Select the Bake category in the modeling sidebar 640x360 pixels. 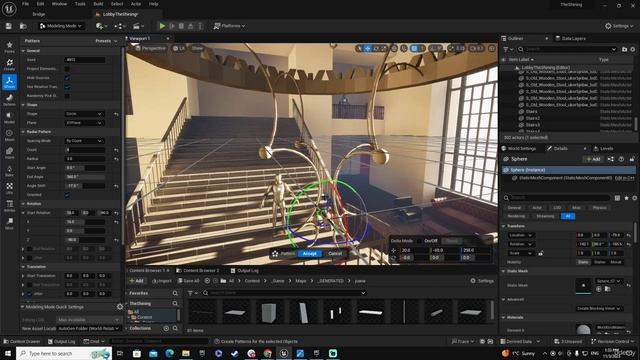(x=9, y=171)
